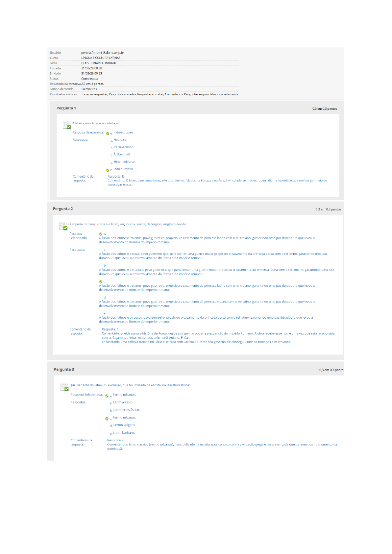Screen dimensions: 392x554
Task: Click green check by option c in Pergunta 3 list
Action: coord(107,419)
